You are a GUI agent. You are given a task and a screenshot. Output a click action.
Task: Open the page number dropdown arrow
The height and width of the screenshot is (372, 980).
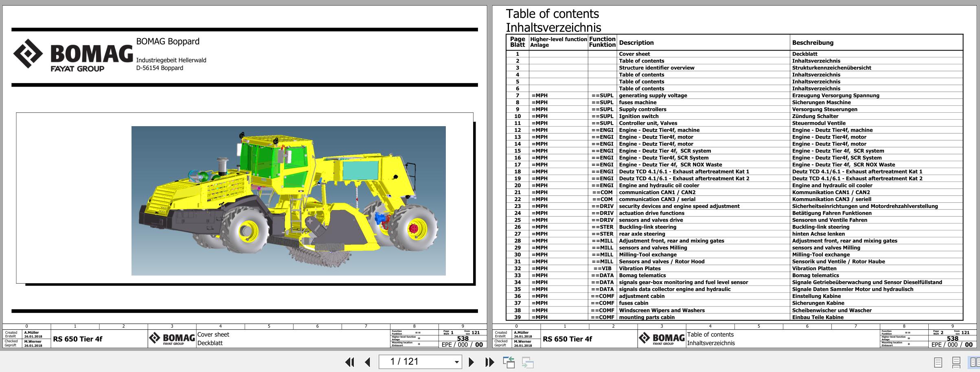point(457,362)
